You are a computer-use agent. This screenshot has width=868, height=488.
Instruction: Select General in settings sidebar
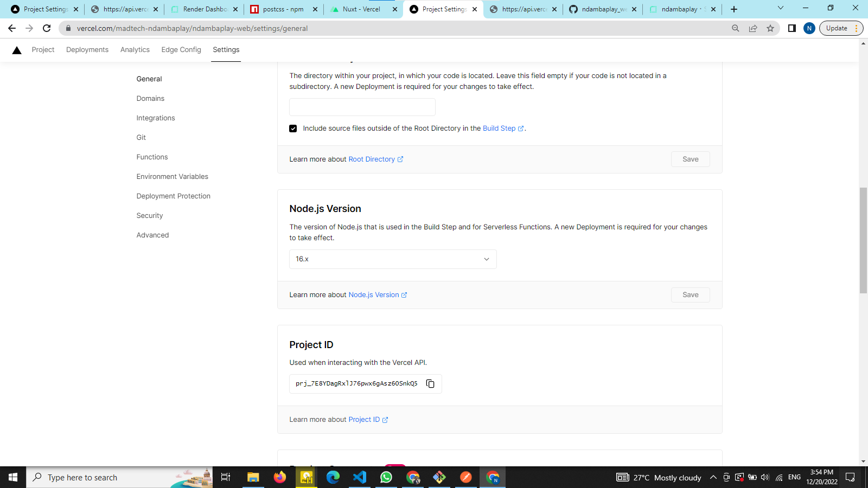tap(149, 79)
